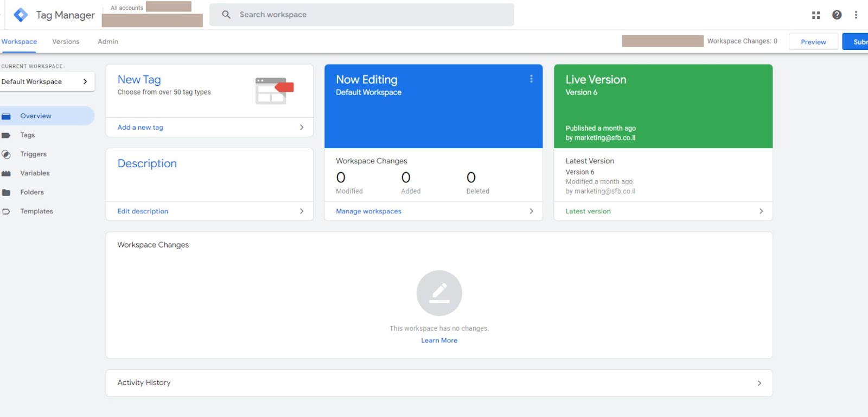868x417 pixels.
Task: Click the CURRENT WORKSPACE label
Action: point(32,66)
